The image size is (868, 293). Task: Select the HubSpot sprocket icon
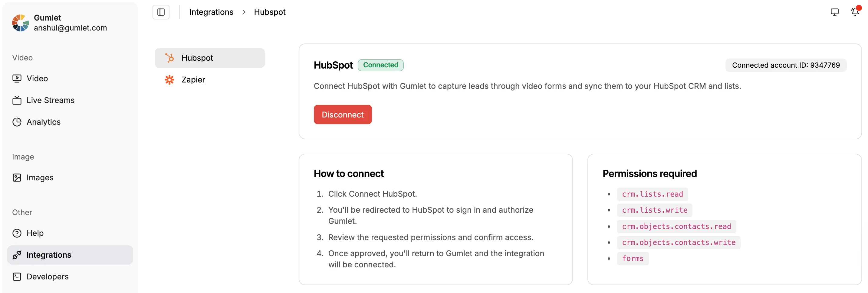tap(169, 58)
